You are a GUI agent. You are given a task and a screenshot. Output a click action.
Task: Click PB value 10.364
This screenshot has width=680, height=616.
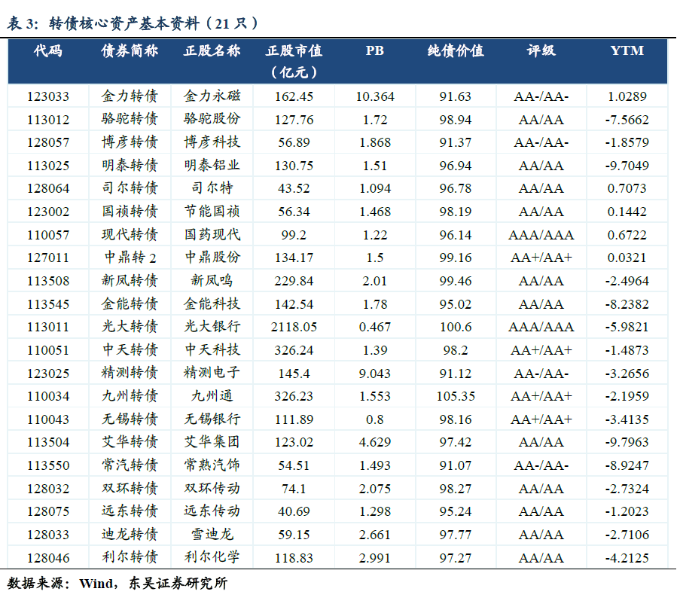375,96
